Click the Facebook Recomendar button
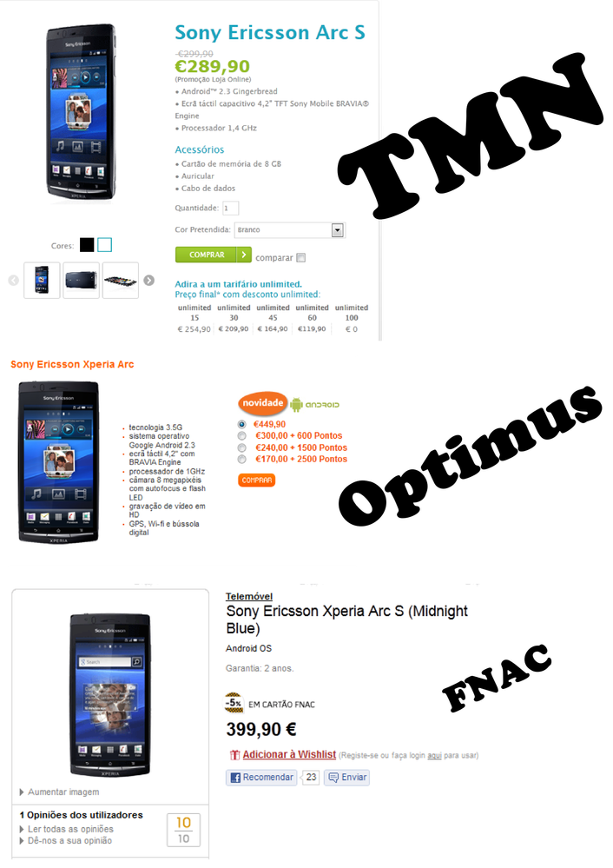Screen dimensions: 613x868 tap(261, 778)
